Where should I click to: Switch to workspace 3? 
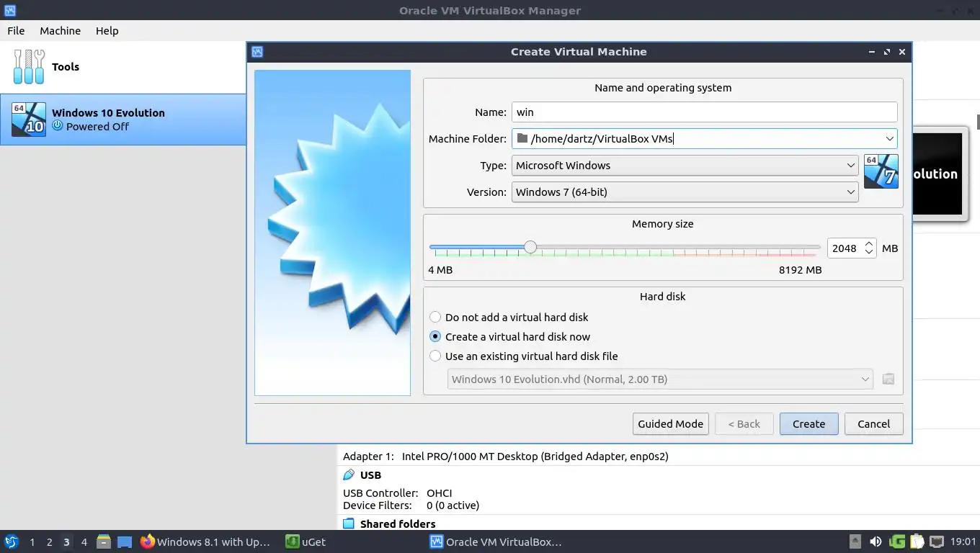(x=66, y=541)
